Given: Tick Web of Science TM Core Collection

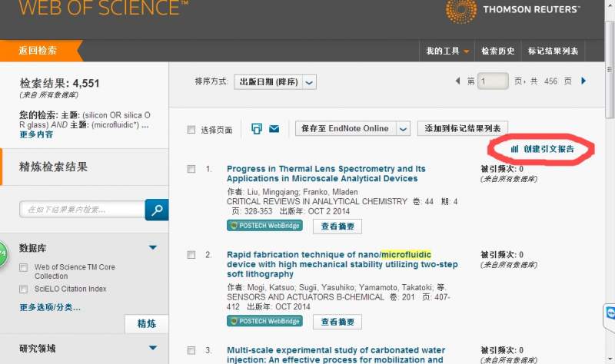Looking at the screenshot, I should (x=24, y=267).
